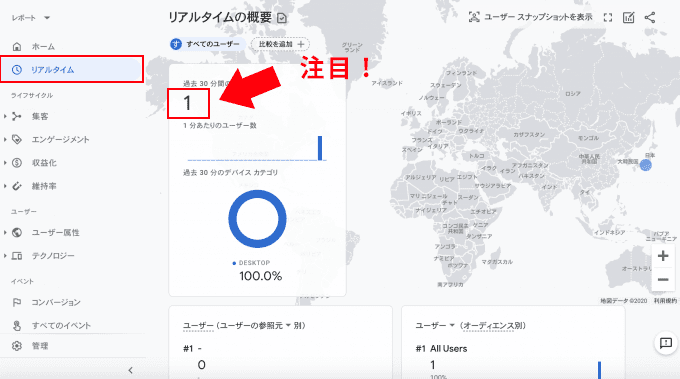680x379 pixels.
Task: Click the 集客 acquisition icon
Action: point(17,116)
